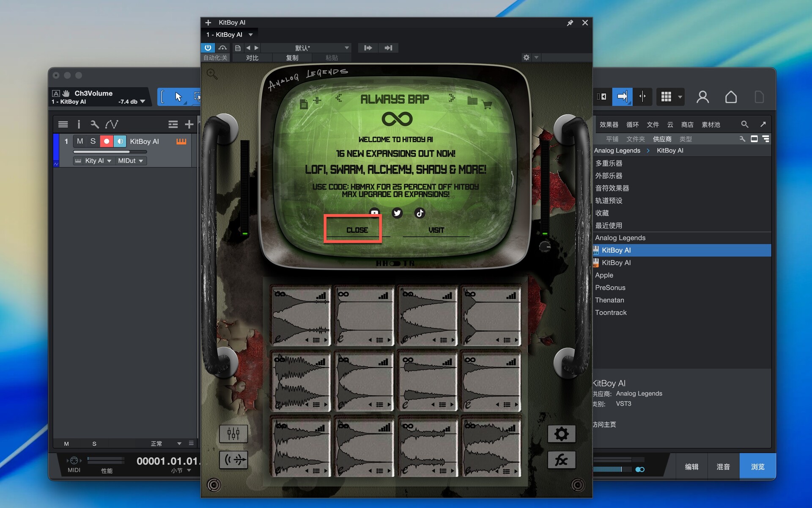The height and width of the screenshot is (508, 812).
Task: Open the grid quantize dropdown arrow
Action: click(x=680, y=97)
